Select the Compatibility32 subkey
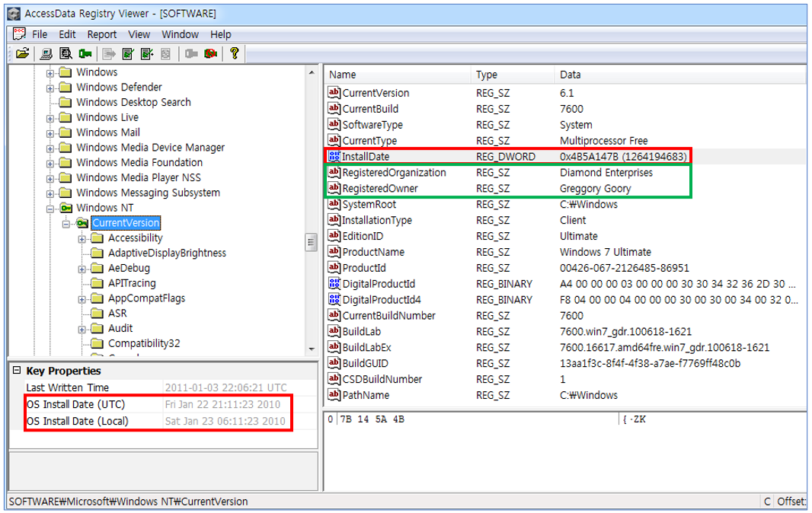Screen dimensions: 812x513 (x=144, y=343)
